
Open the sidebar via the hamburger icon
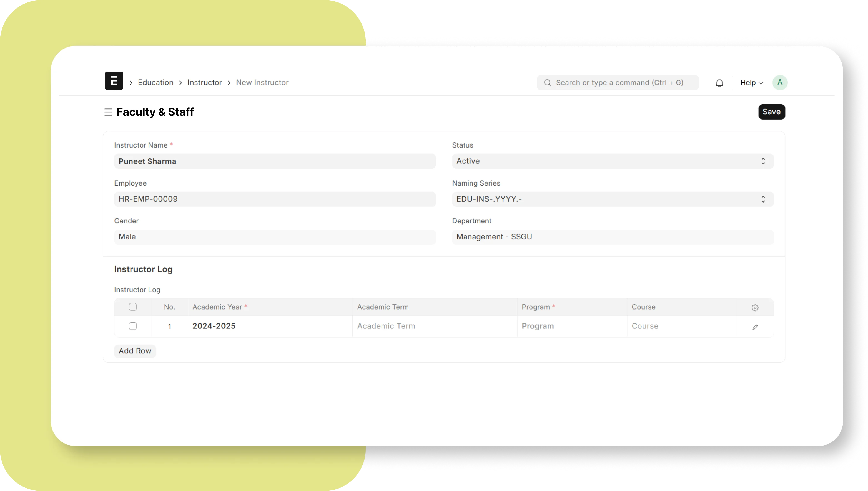click(x=108, y=112)
